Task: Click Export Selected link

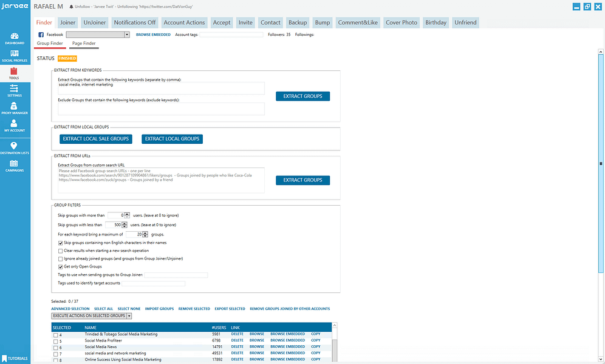Action: pos(230,309)
